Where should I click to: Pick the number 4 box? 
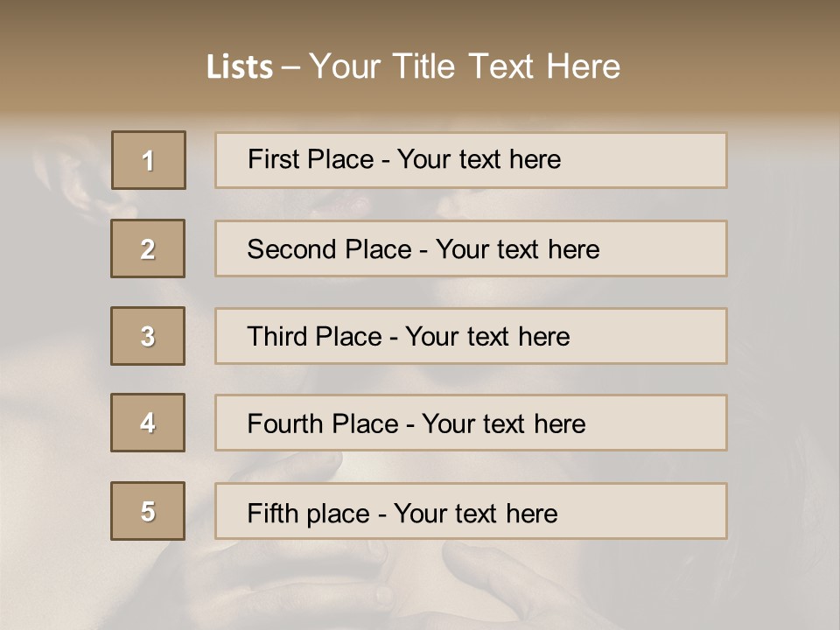coord(148,423)
